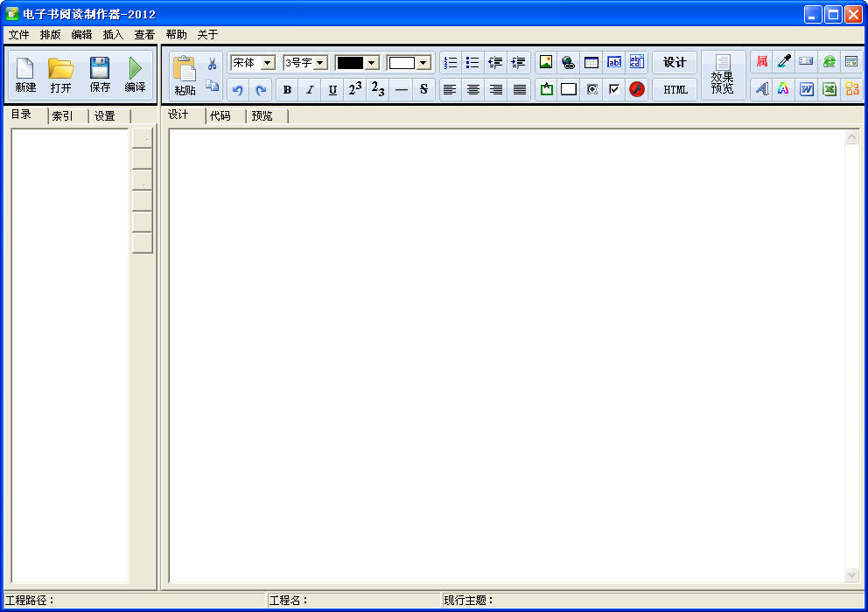Open the 帮助 menu
This screenshot has height=612, width=868.
coord(177,34)
